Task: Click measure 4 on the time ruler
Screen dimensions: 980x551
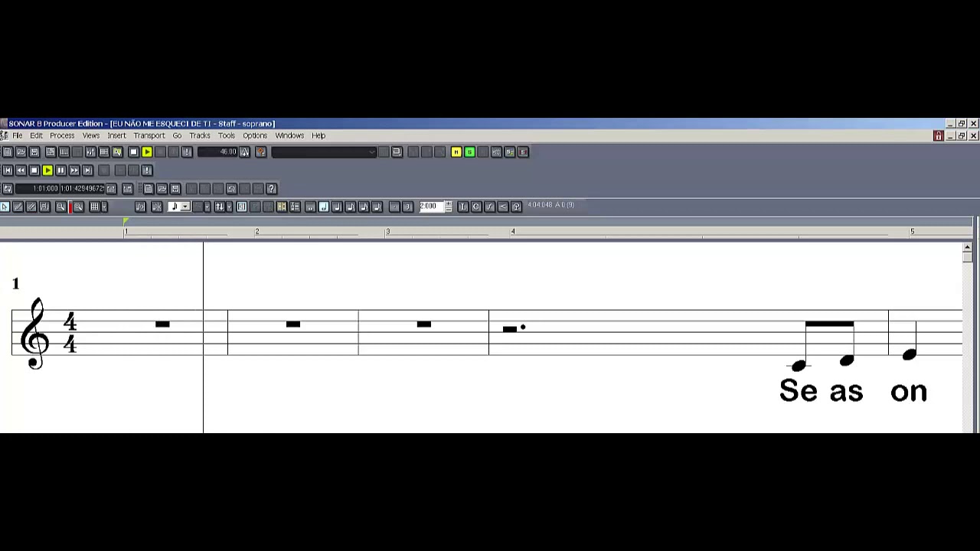Action: click(x=513, y=231)
